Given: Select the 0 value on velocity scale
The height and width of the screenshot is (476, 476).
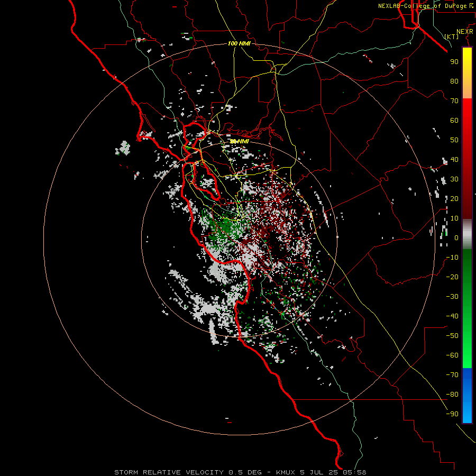Looking at the screenshot, I should point(456,237).
